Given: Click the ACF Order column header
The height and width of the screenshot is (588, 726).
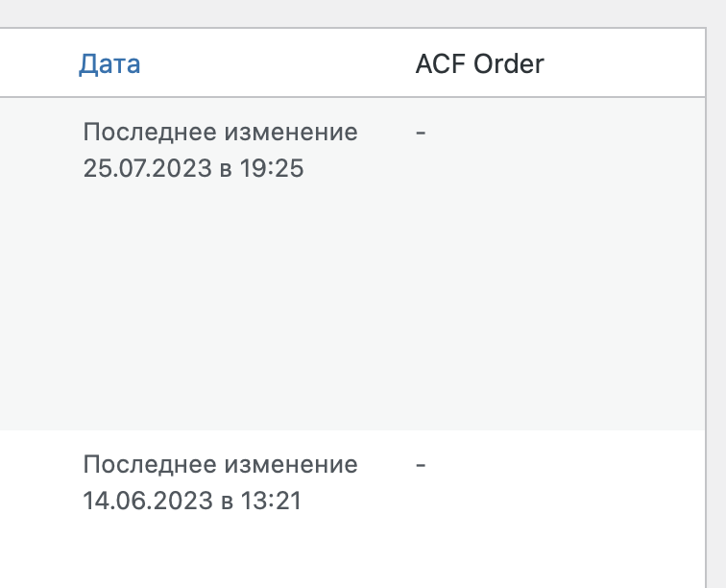Looking at the screenshot, I should (479, 64).
